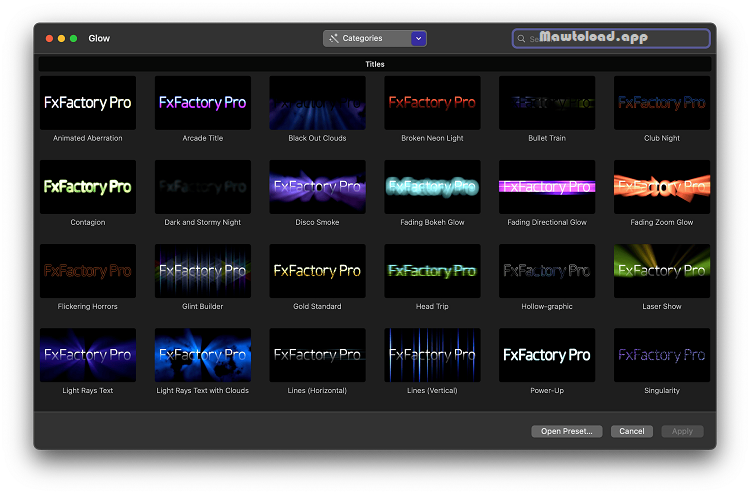Cancel the Glow preset dialog
Viewport: 750px width, 494px height.
[632, 431]
